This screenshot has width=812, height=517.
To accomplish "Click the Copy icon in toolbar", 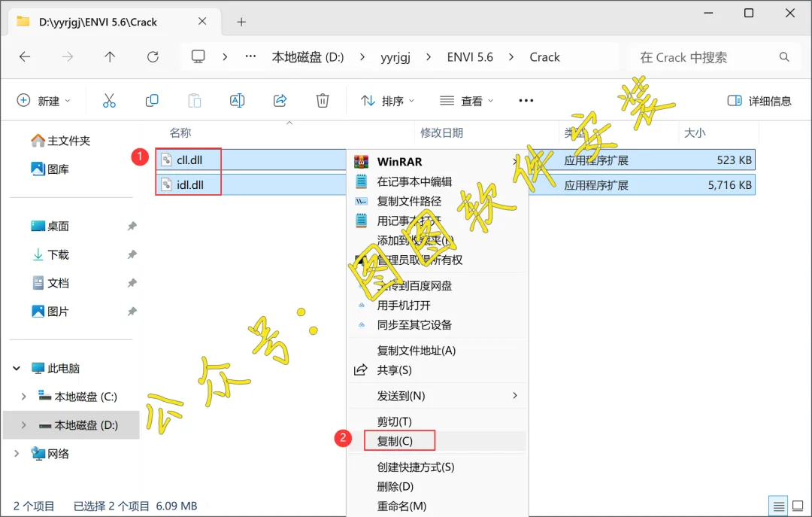I will click(x=152, y=101).
